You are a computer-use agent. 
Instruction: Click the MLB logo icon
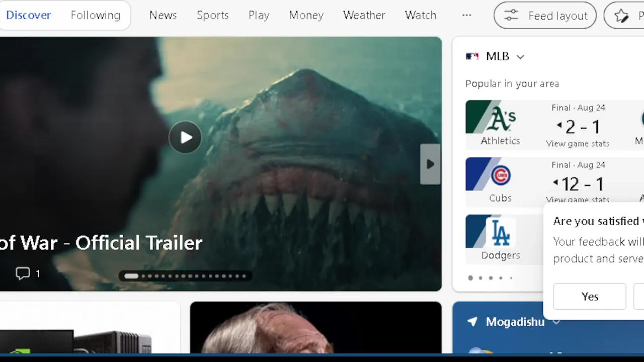472,56
